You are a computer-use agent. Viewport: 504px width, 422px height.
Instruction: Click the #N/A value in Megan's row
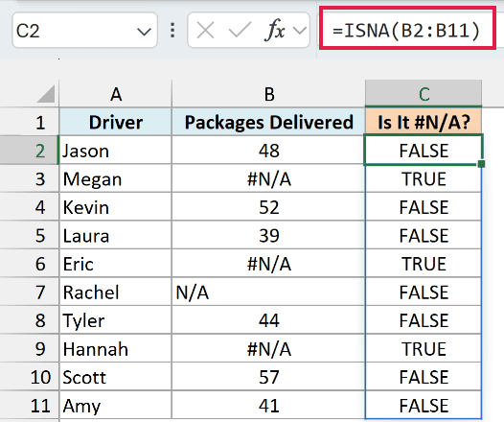tap(268, 178)
